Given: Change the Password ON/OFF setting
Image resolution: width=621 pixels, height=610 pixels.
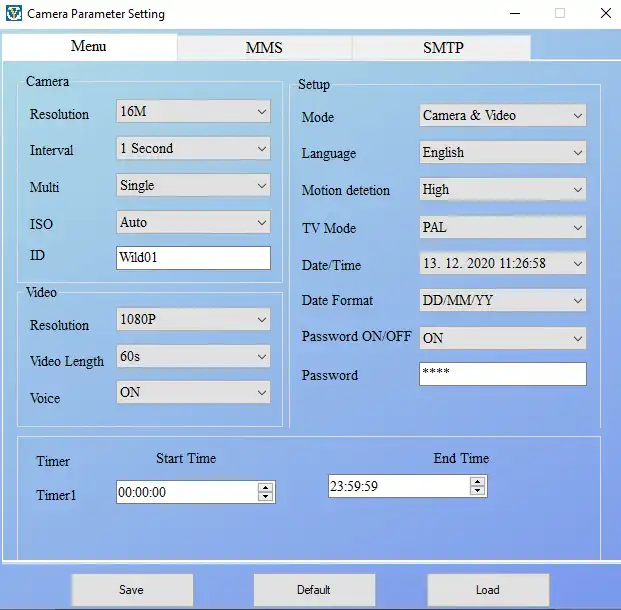Looking at the screenshot, I should coord(502,339).
